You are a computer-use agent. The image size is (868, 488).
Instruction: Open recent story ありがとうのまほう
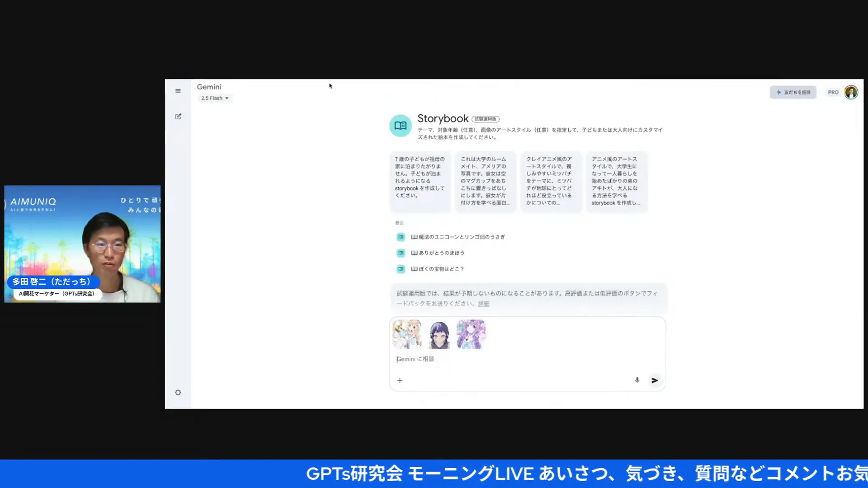point(437,253)
